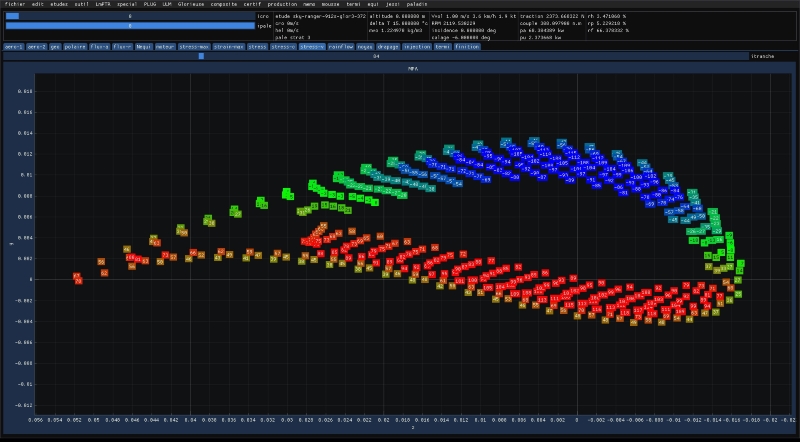The height and width of the screenshot is (442, 800).
Task: Click the ipale slider bar
Action: pos(130,26)
